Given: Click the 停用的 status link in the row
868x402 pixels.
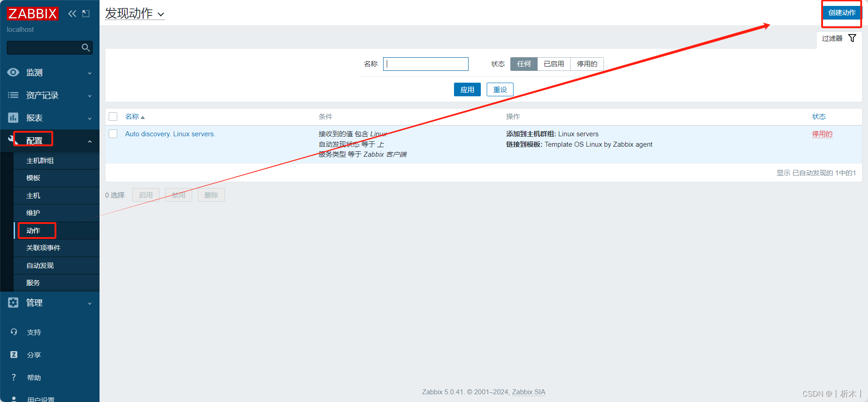Looking at the screenshot, I should (x=822, y=134).
